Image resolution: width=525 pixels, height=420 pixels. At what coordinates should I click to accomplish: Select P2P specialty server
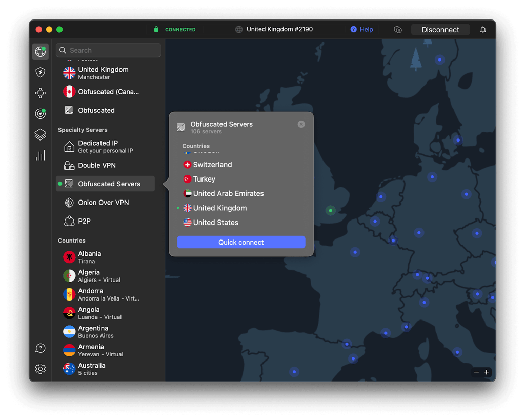tap(106, 221)
